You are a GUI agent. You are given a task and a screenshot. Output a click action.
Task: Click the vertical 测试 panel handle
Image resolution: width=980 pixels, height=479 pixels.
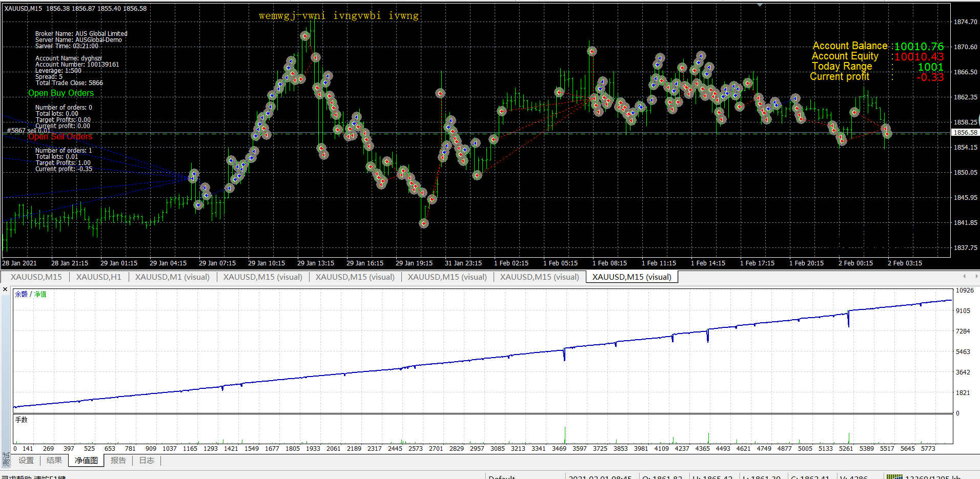[x=6, y=459]
